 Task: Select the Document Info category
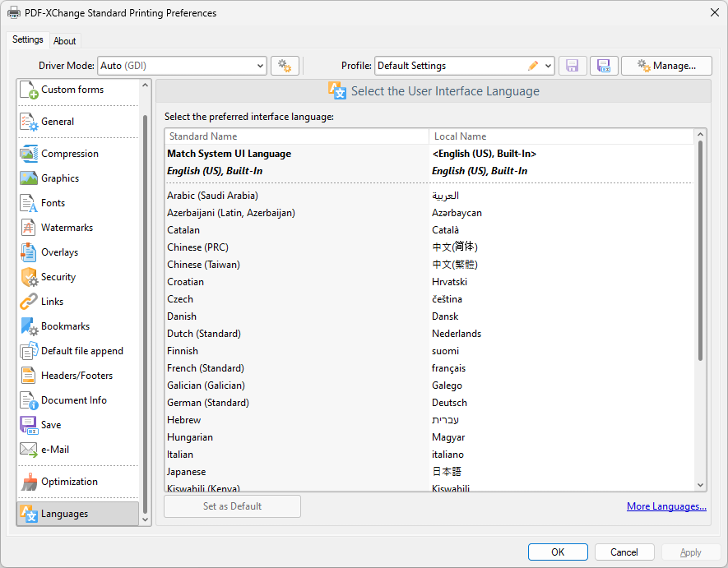tap(74, 400)
